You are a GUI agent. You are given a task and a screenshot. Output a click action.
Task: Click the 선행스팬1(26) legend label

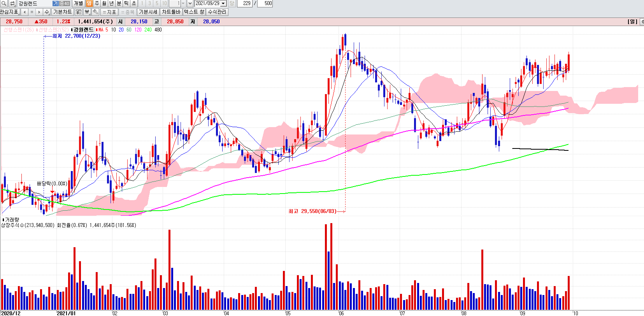click(x=18, y=30)
